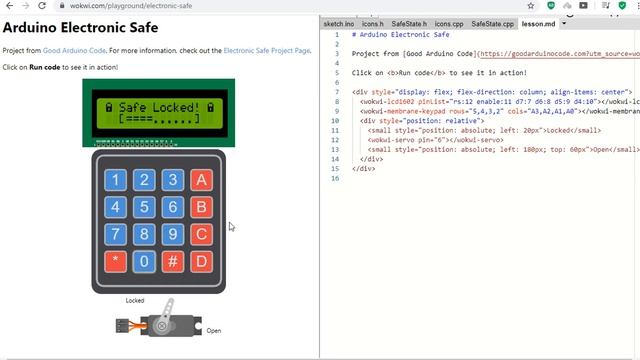Open the green shield extension icon
Screen dimensions: 640x360
[551, 5]
